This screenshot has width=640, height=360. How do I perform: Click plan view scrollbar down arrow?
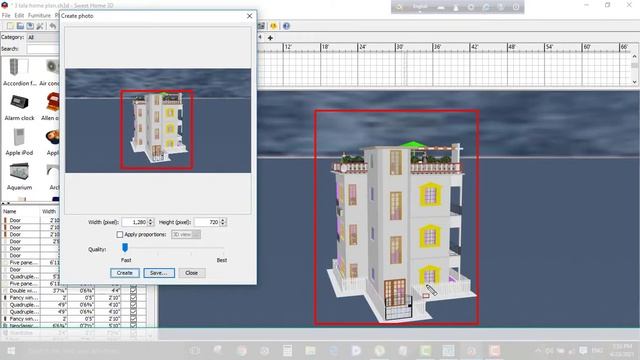(634, 82)
